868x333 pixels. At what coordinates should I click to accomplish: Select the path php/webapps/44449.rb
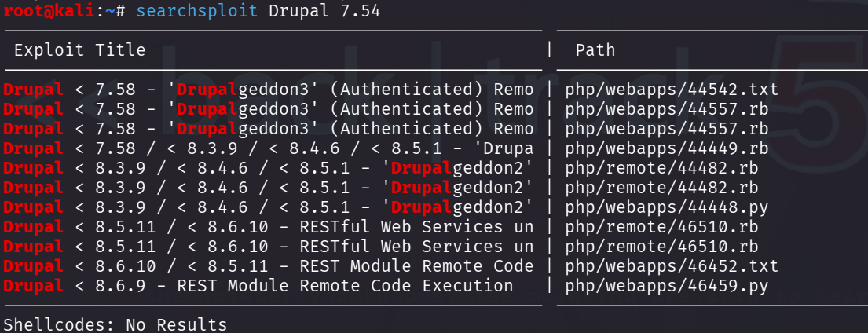tap(666, 148)
